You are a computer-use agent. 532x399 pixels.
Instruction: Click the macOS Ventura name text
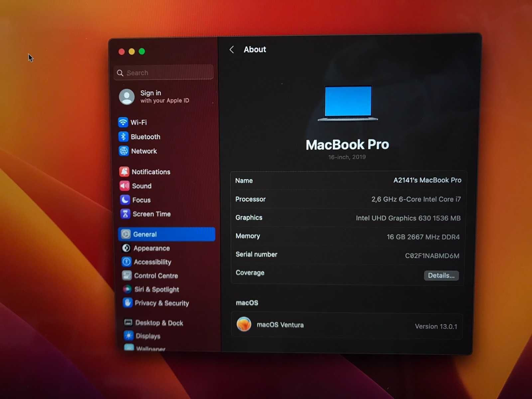[280, 325]
